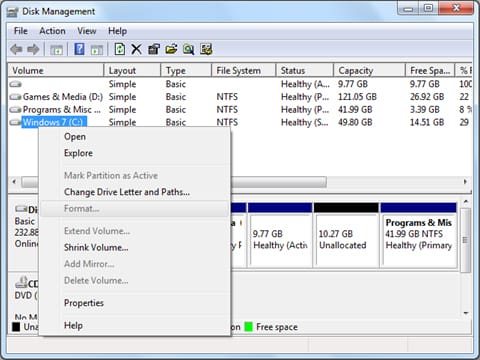Click the CD-ROM drive icon in lower pane
The height and width of the screenshot is (360, 480).
[21, 283]
